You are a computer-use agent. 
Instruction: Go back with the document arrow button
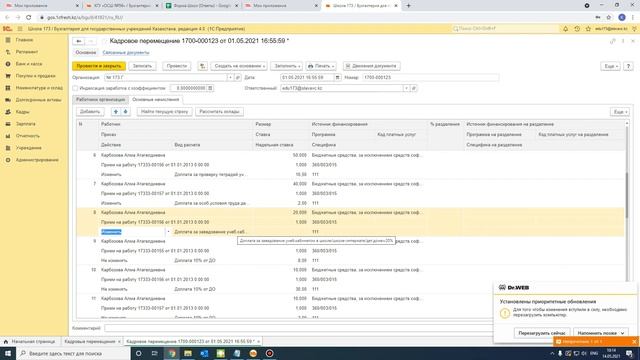(79, 41)
